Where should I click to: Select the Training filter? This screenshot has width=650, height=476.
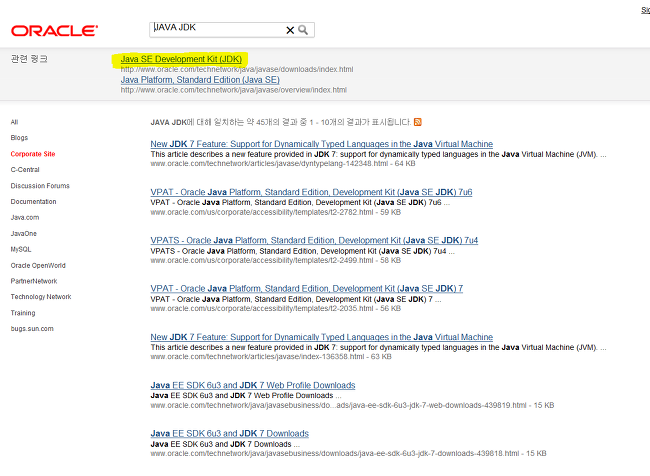pos(23,313)
